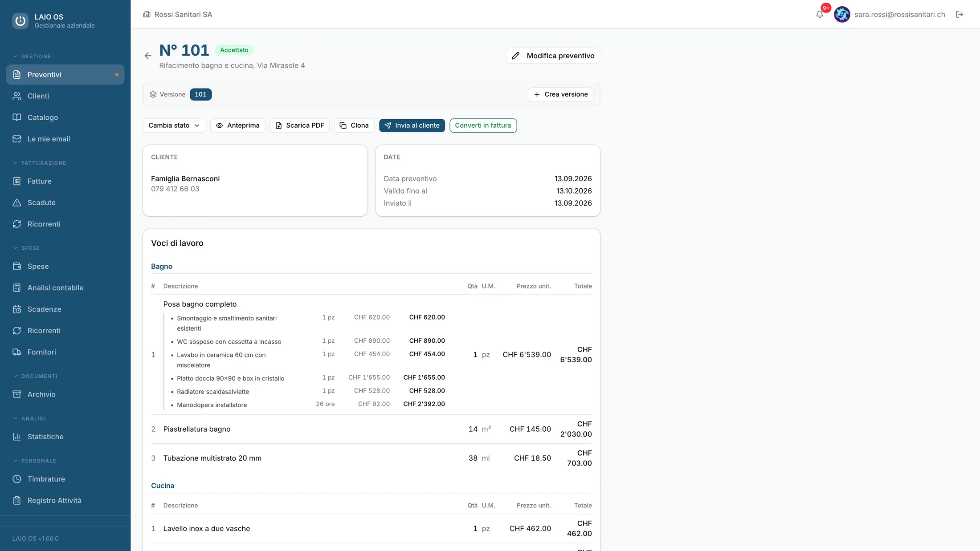This screenshot has width=980, height=551.
Task: Click the back arrow beside N° 101
Action: pyautogui.click(x=148, y=56)
